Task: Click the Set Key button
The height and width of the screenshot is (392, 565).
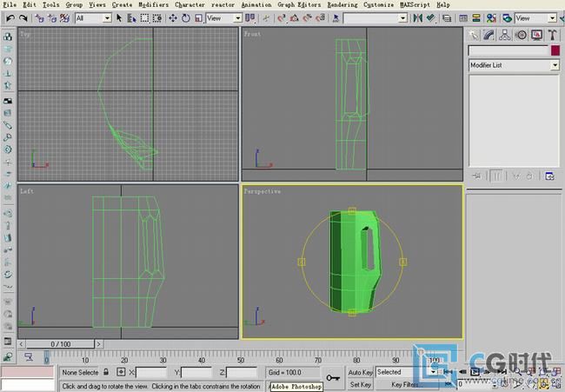Action: pyautogui.click(x=361, y=384)
